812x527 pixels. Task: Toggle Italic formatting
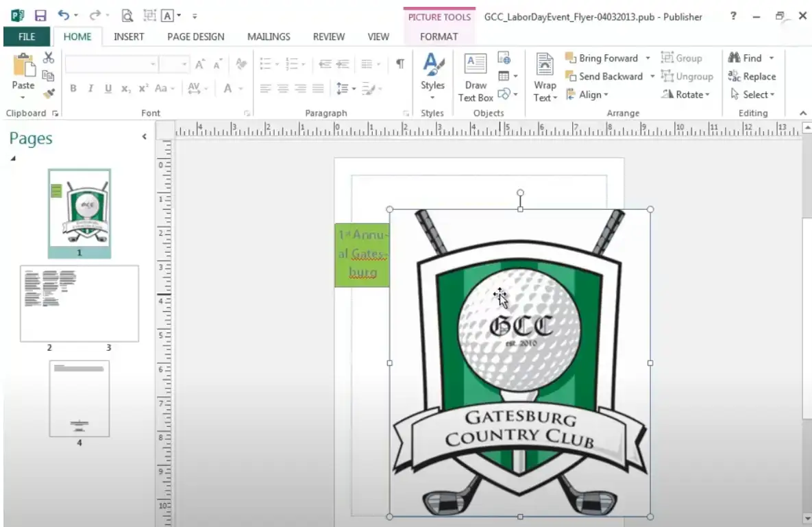pos(90,88)
